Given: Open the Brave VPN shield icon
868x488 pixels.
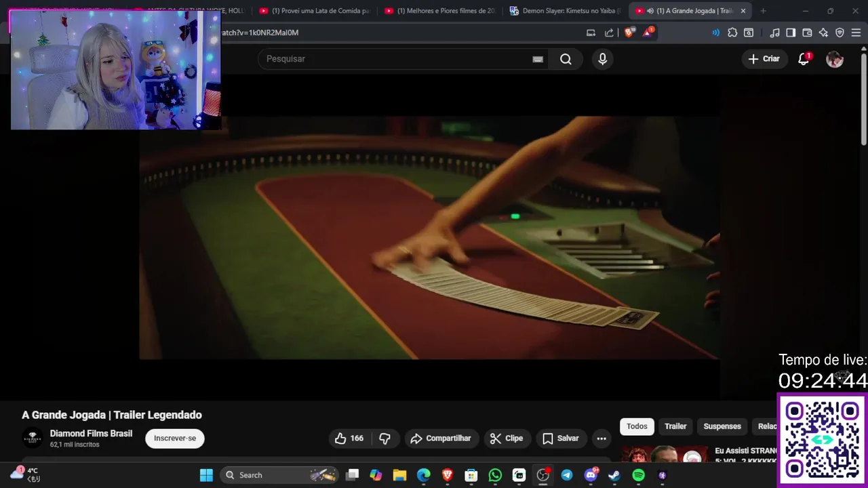Looking at the screenshot, I should pos(840,33).
